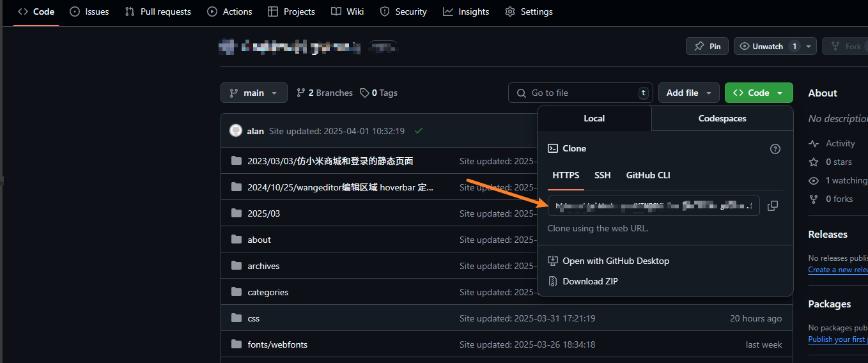868x363 pixels.
Task: Click Publish your first package link
Action: (838, 339)
